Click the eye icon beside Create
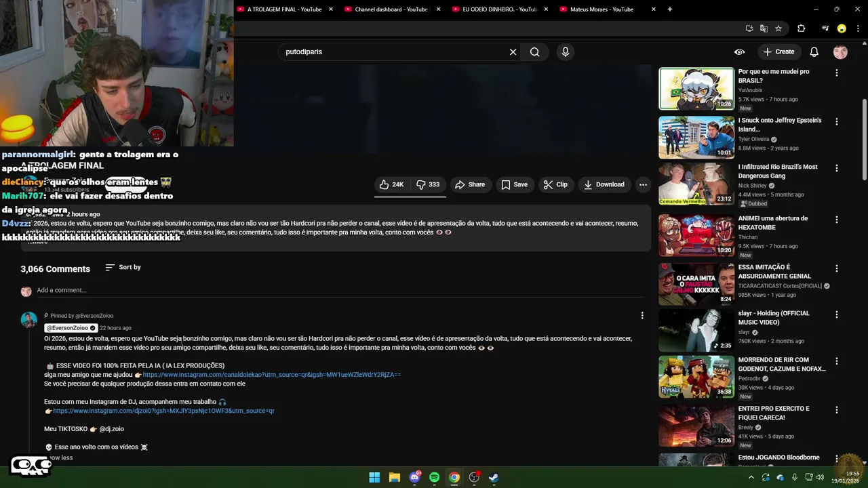 (739, 52)
